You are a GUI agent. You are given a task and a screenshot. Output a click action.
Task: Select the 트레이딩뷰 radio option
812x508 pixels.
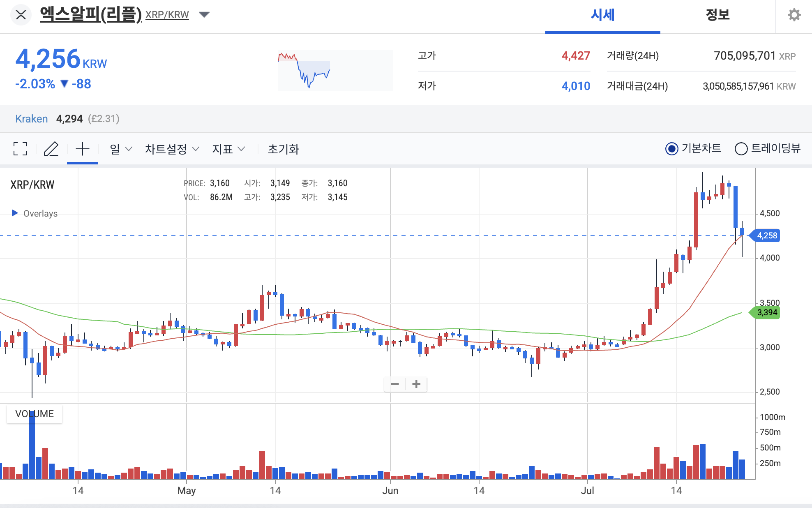[741, 149]
